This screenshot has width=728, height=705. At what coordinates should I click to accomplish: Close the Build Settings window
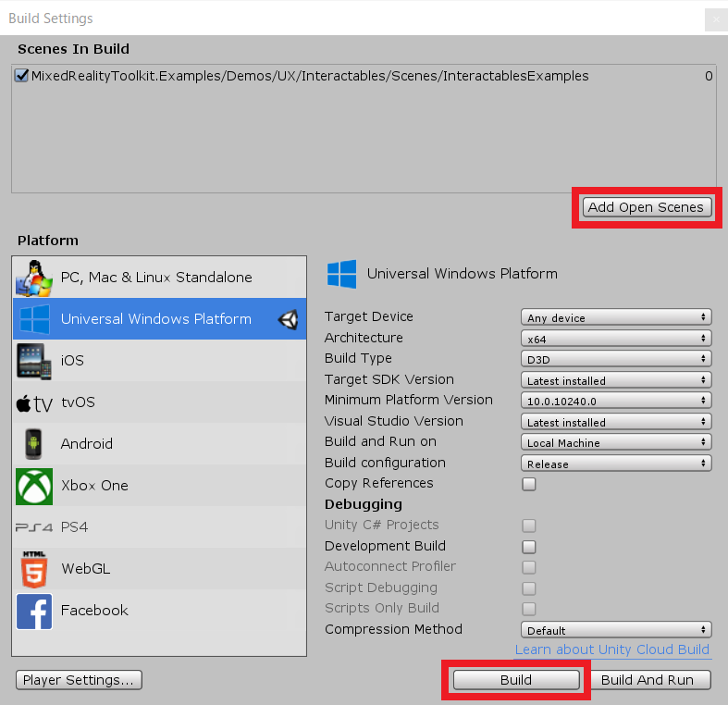716,19
